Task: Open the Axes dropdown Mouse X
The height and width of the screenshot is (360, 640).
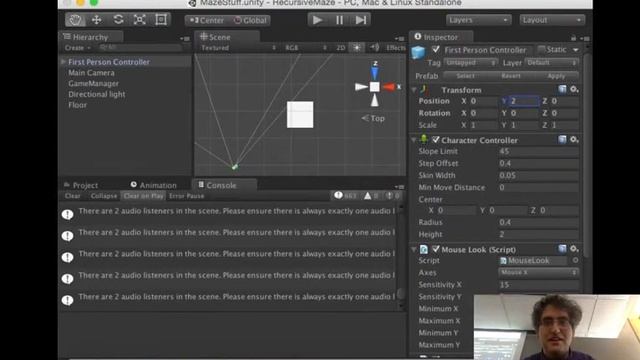Action: click(539, 272)
